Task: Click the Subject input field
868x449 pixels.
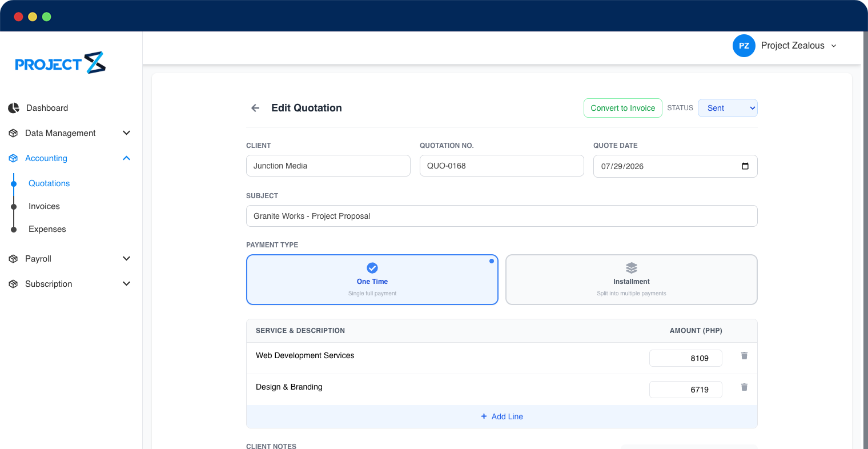Action: [502, 216]
